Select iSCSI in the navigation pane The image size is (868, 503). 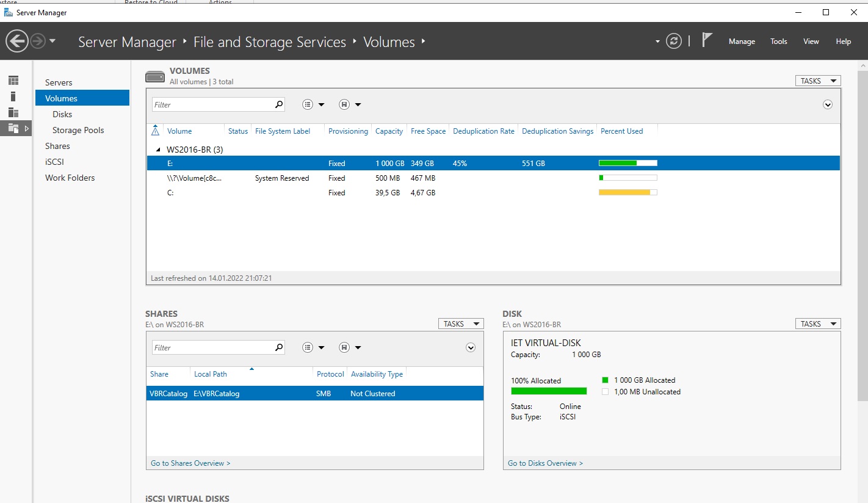[x=54, y=162]
